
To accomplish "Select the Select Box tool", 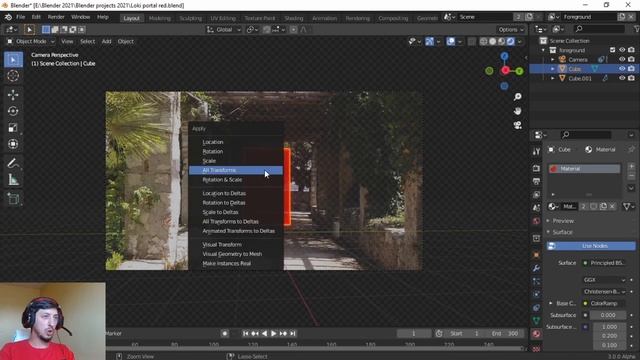I will [x=13, y=60].
